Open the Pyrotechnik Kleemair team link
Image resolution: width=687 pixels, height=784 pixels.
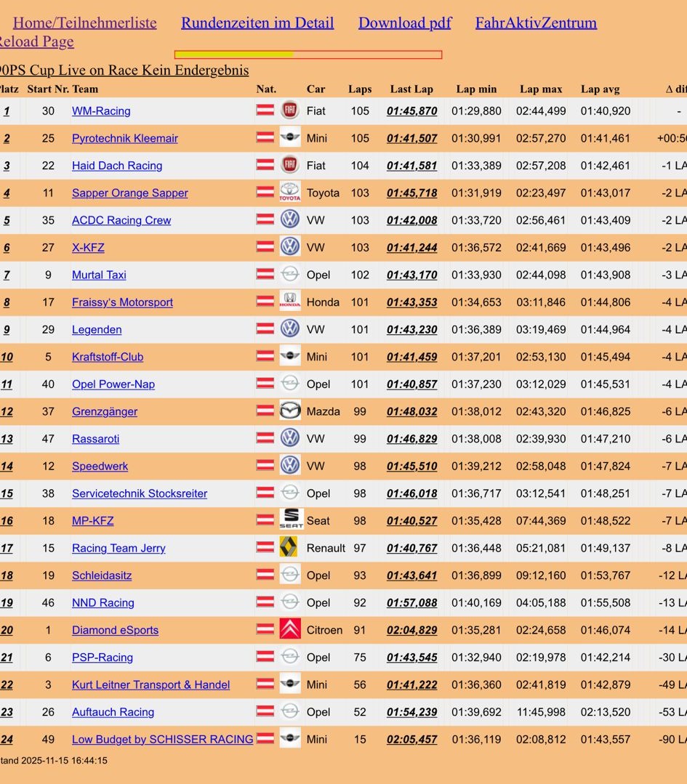click(x=124, y=139)
